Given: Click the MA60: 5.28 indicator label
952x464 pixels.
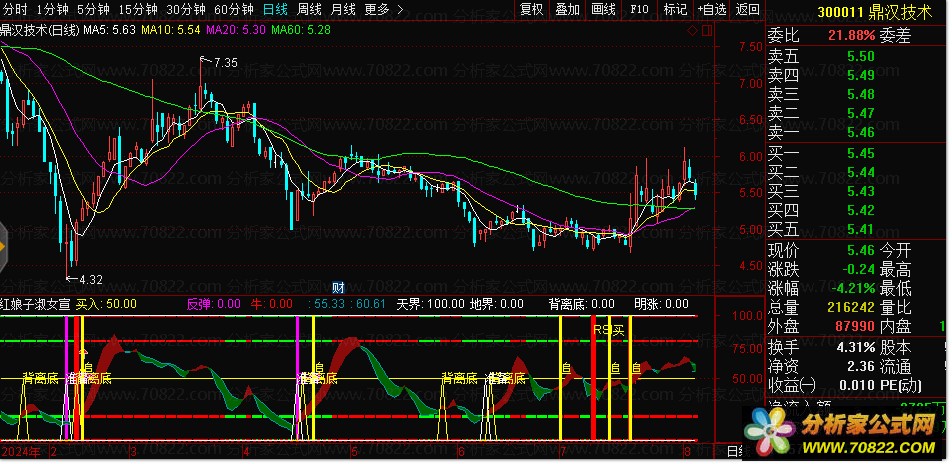Looking at the screenshot, I should tap(301, 30).
